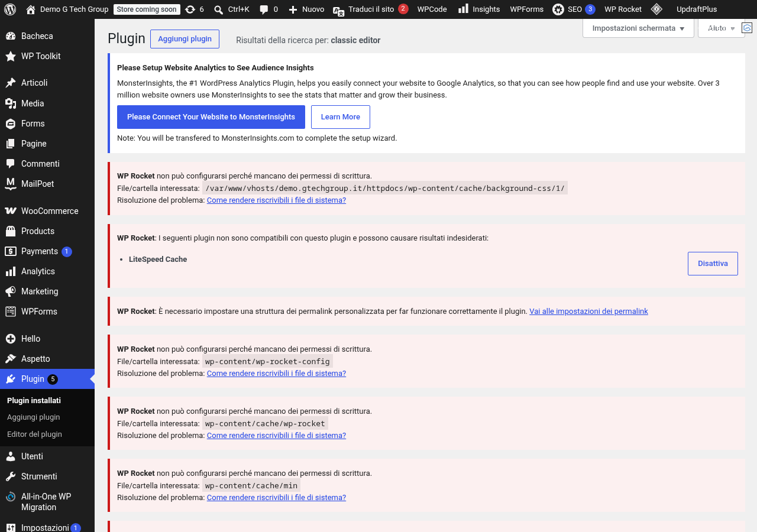The image size is (757, 532).
Task: Open Editor del plugin submenu item
Action: coord(34,434)
